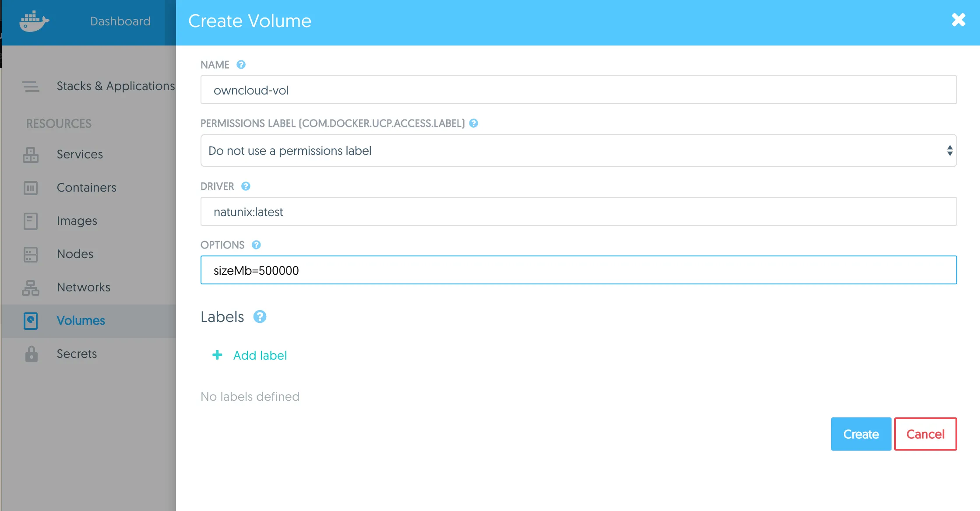
Task: Open the Nodes section
Action: 75,254
